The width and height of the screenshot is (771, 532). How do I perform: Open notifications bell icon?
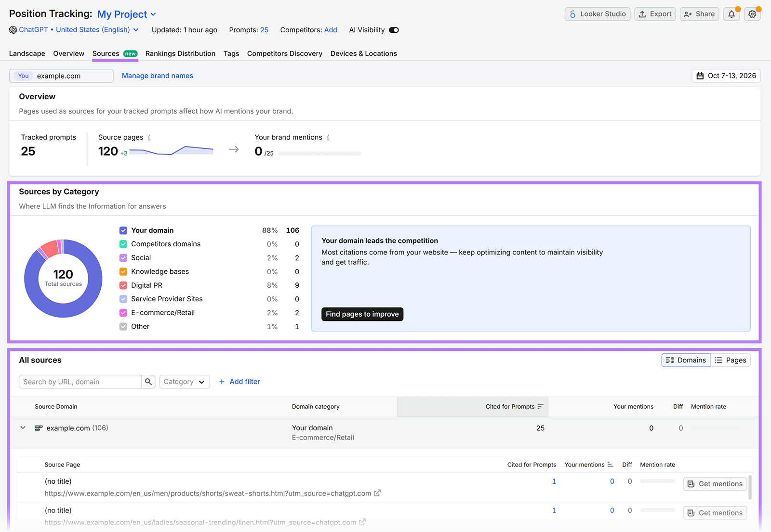(x=731, y=14)
